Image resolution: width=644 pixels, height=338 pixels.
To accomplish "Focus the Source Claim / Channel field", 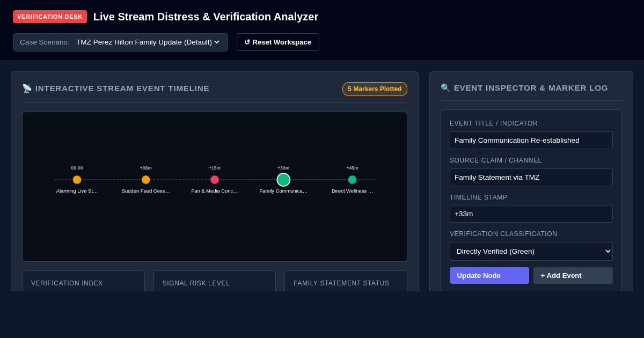I will (531, 177).
